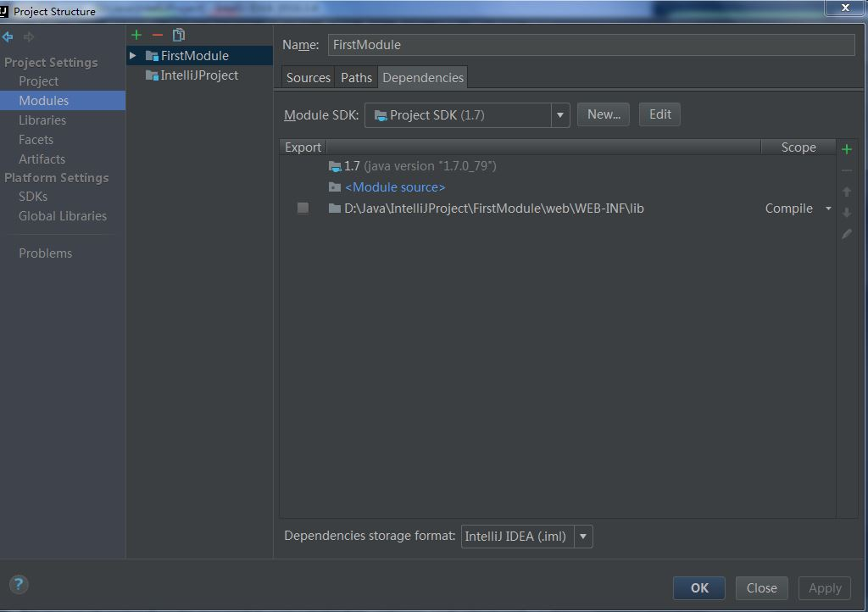Click the forward navigation arrow
868x612 pixels.
[x=29, y=37]
